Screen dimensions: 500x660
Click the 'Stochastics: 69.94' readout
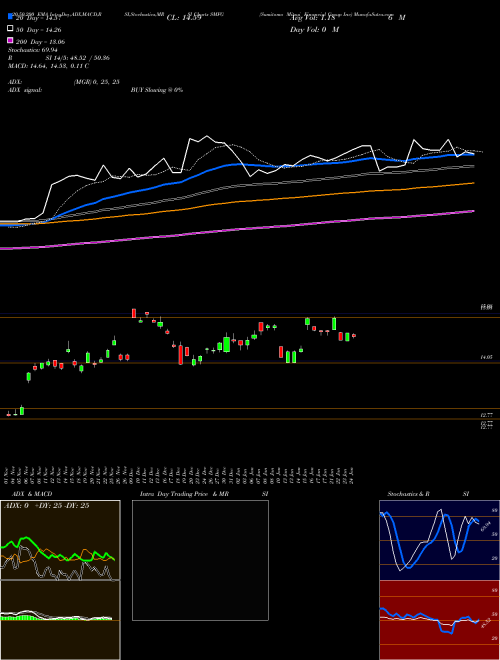pos(33,50)
